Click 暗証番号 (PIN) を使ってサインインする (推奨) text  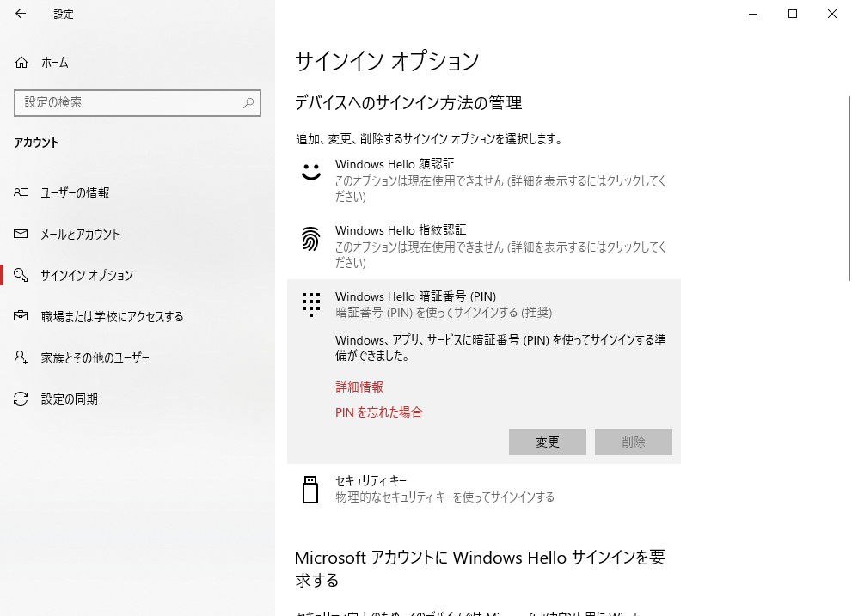tap(444, 313)
